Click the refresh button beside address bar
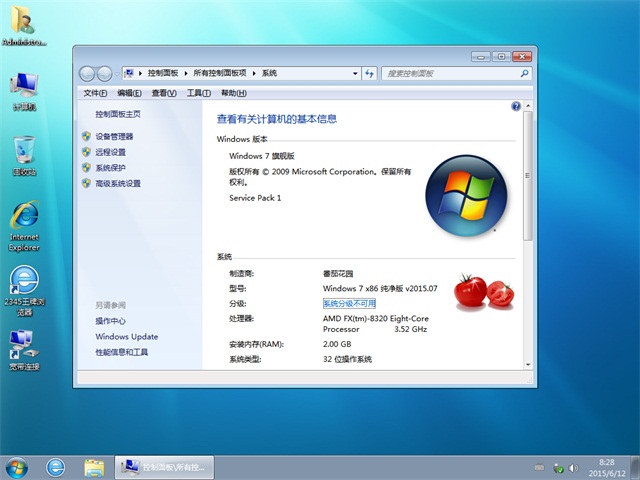Screen dimensions: 640x480 tap(369, 73)
